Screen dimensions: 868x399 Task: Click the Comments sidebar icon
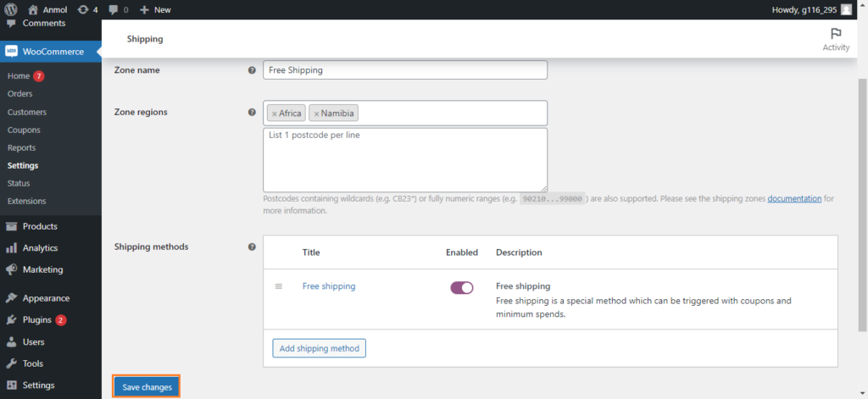pos(11,23)
